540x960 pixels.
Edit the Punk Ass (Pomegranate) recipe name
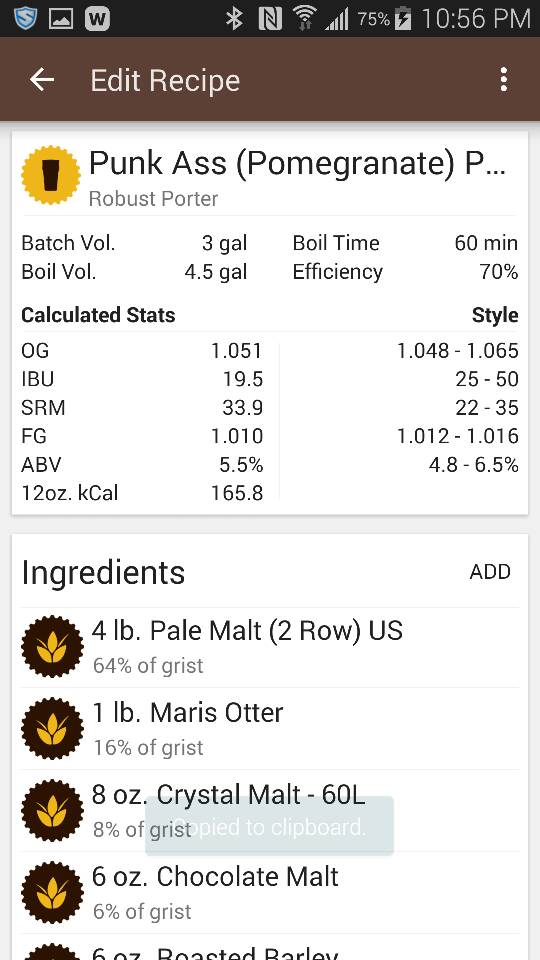point(298,163)
